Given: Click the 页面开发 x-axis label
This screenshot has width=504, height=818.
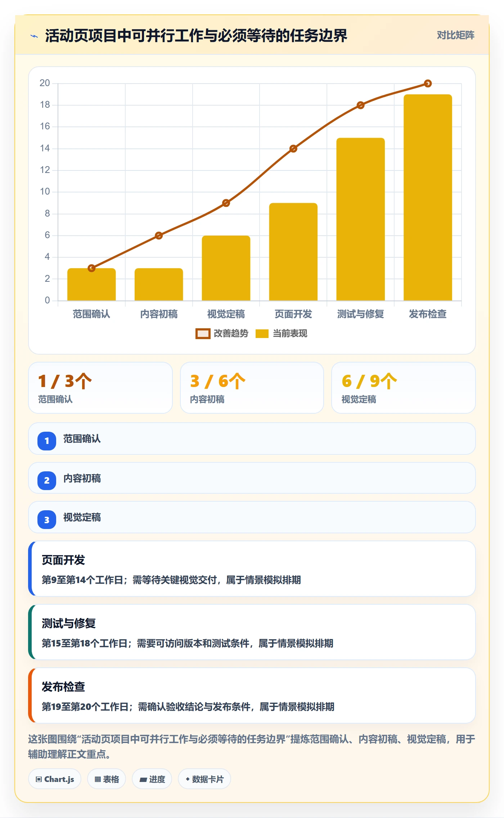Looking at the screenshot, I should [293, 314].
